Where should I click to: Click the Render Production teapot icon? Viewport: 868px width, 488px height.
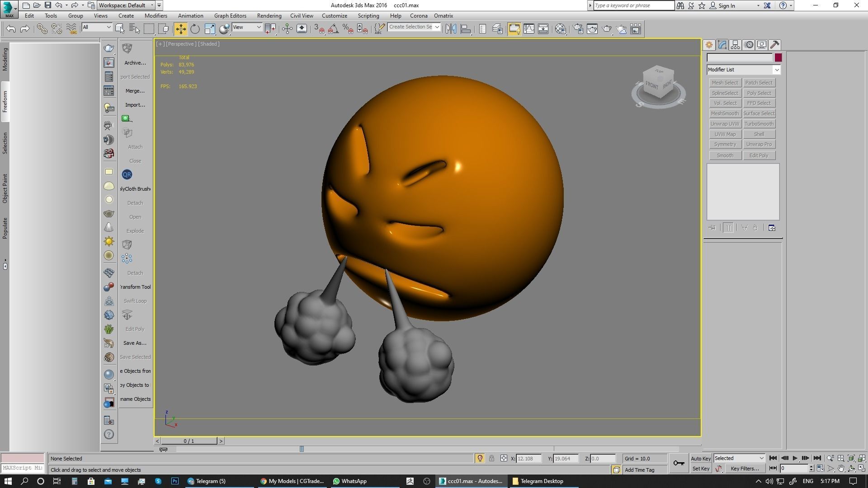(607, 29)
